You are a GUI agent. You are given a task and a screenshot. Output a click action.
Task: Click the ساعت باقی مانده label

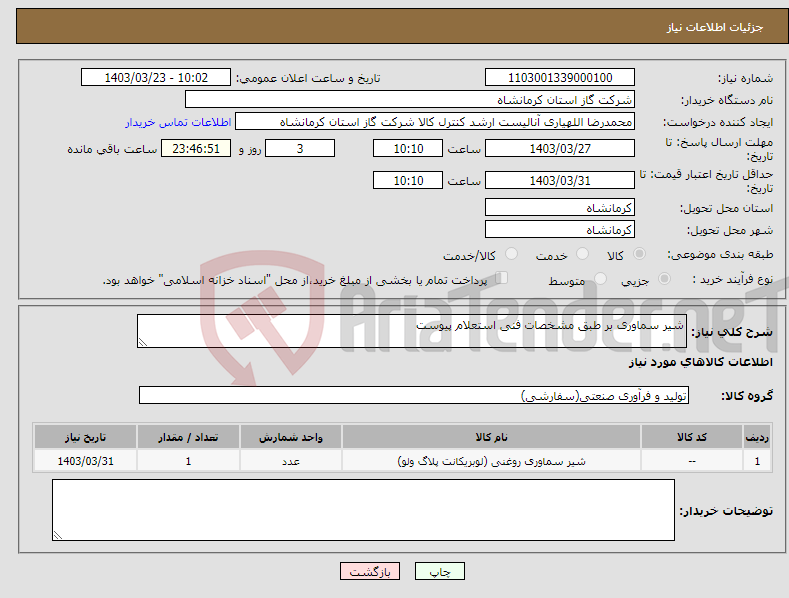pyautogui.click(x=112, y=149)
